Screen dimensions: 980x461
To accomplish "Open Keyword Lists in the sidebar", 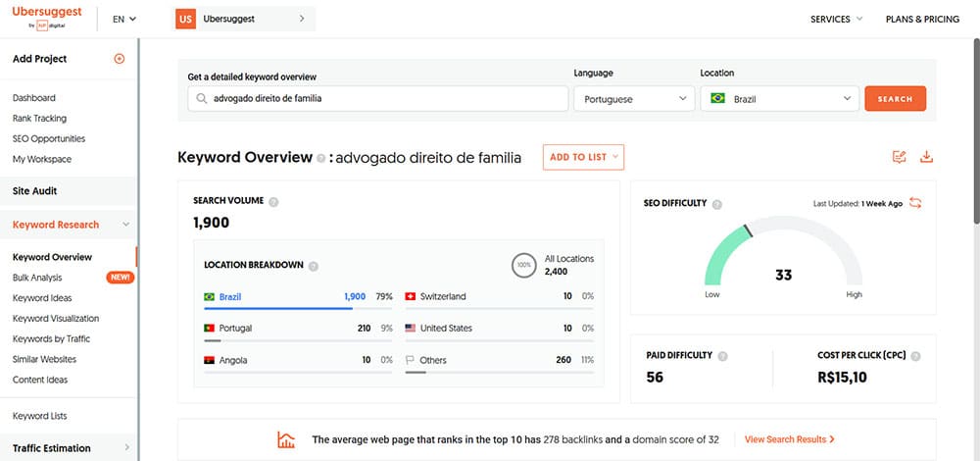I will coord(39,416).
